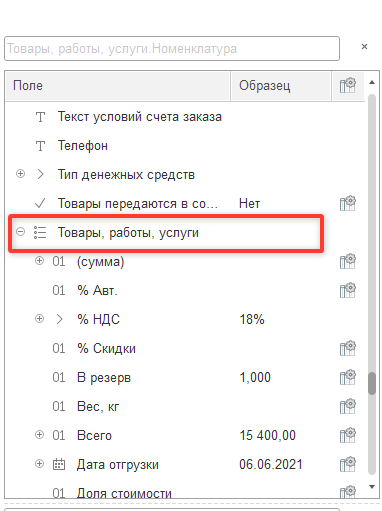Expand the Всего field
The width and height of the screenshot is (382, 511).
click(x=39, y=435)
